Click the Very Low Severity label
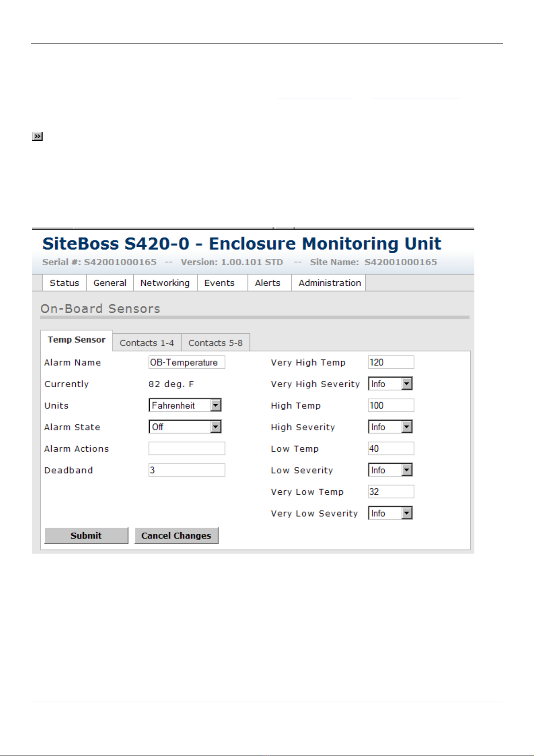534x756 pixels. point(314,513)
